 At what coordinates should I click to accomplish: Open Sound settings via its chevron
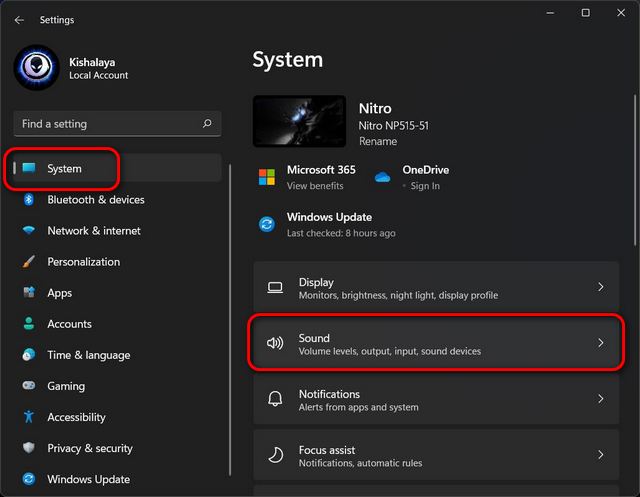pos(600,343)
